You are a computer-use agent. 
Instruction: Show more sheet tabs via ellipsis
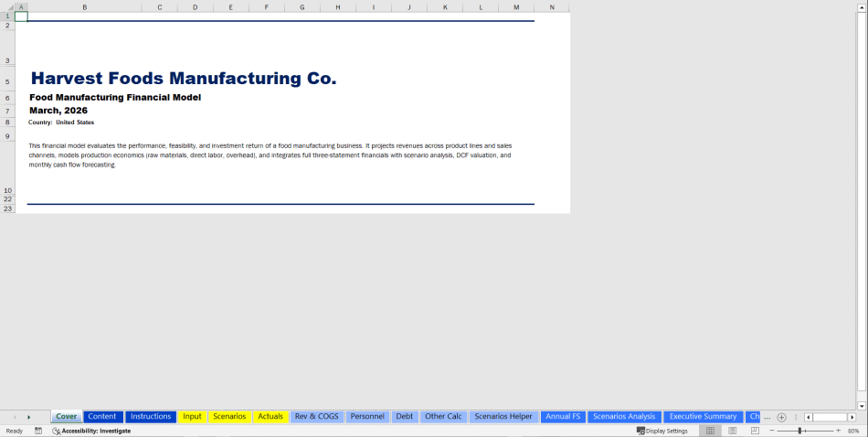tap(767, 417)
